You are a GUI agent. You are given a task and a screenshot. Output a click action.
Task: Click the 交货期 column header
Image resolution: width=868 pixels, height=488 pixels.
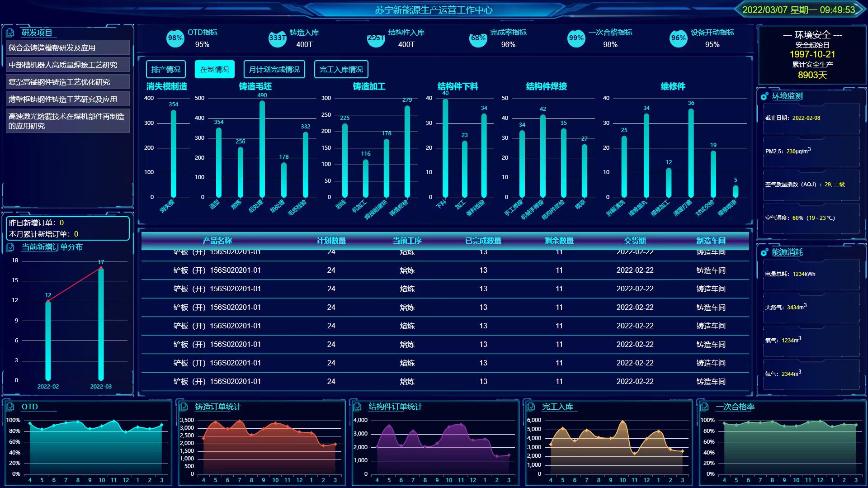click(x=635, y=241)
